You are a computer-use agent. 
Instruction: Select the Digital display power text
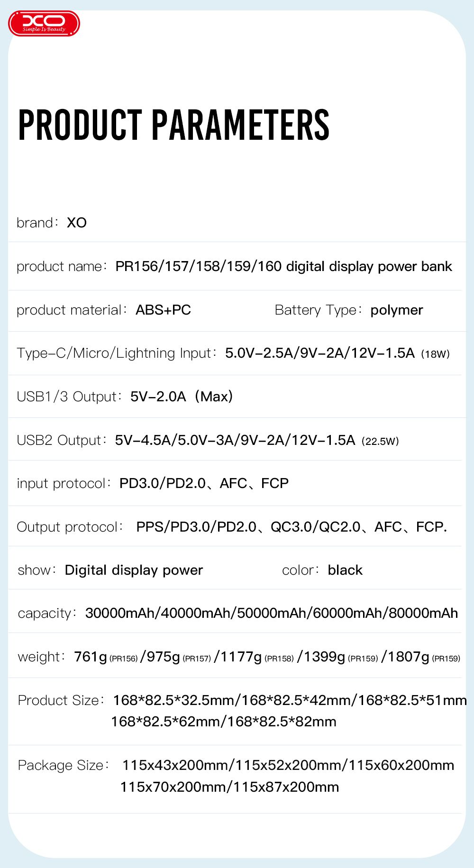point(134,570)
